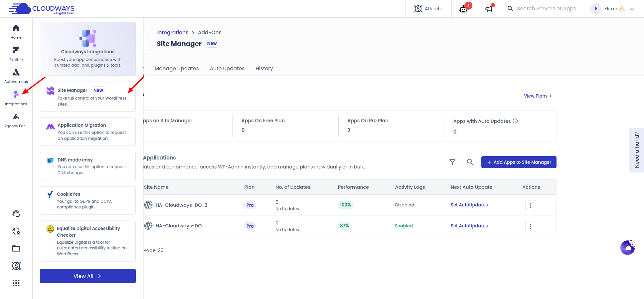Image resolution: width=644 pixels, height=299 pixels.
Task: Open the floating cloud chat assistant
Action: pyautogui.click(x=628, y=247)
